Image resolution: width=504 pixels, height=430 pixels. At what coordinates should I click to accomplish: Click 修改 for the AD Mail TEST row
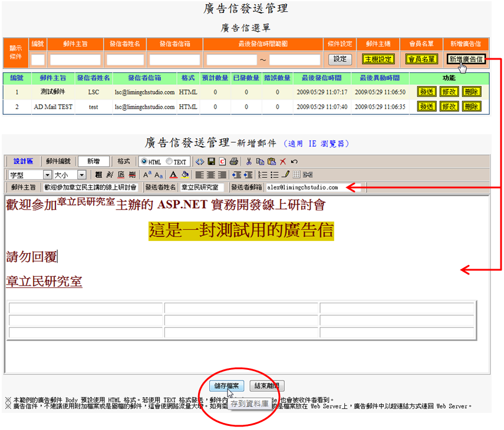point(449,107)
